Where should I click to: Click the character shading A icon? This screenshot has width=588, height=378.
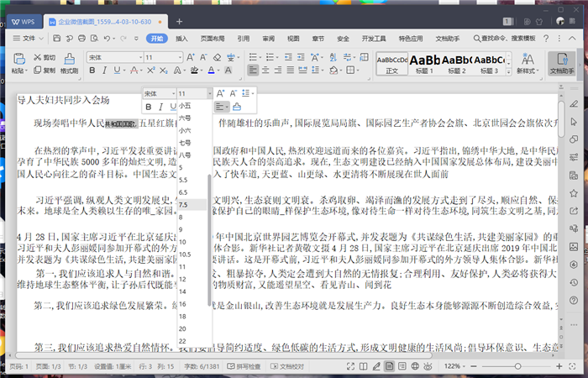pos(228,70)
